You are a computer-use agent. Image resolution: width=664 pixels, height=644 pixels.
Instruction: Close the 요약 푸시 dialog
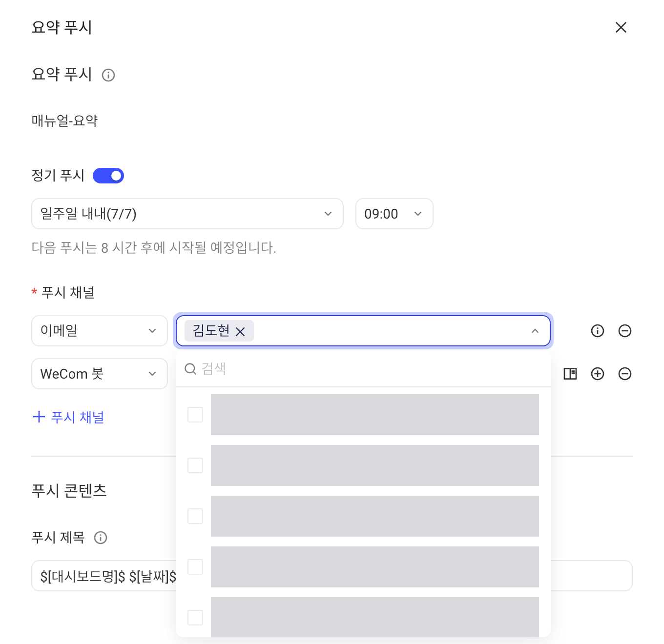click(621, 27)
